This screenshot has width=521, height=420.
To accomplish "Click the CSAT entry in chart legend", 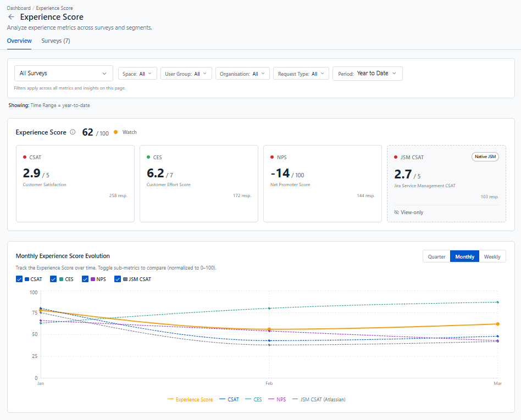I will coord(229,400).
